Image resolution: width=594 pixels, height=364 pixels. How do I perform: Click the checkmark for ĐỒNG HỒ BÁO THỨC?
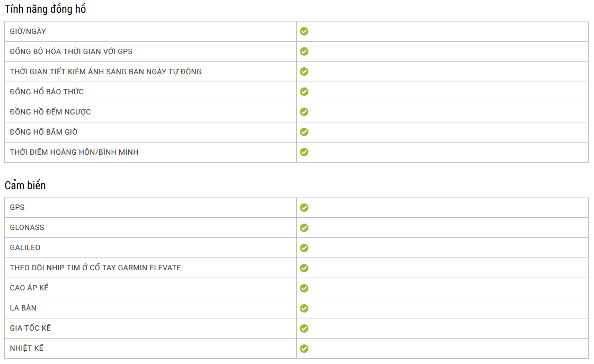(304, 92)
